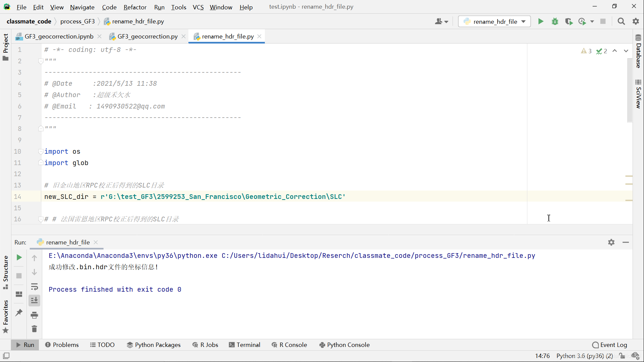Toggle soft-wrap in run console
Viewport: 644px width, 362px height.
(x=34, y=287)
